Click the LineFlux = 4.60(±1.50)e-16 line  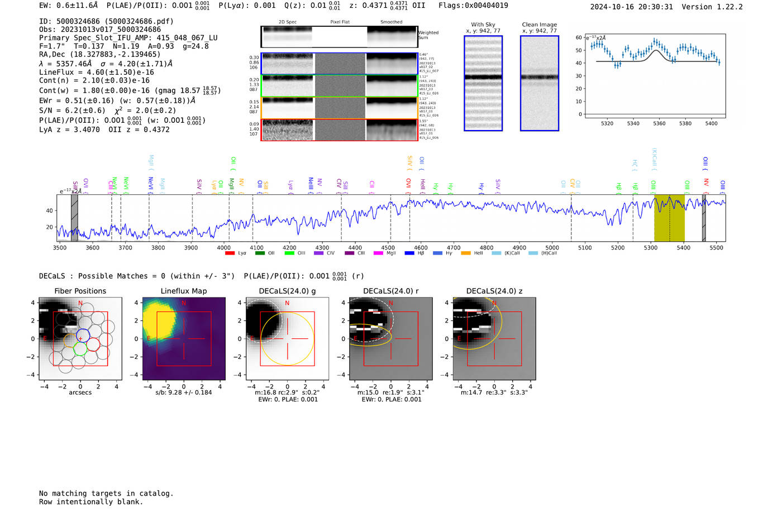pyautogui.click(x=97, y=72)
